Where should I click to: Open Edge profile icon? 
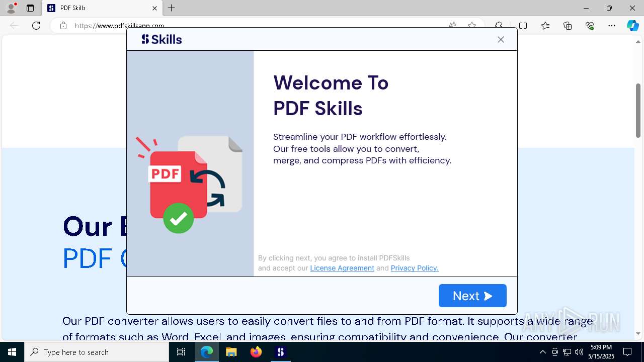pyautogui.click(x=11, y=8)
